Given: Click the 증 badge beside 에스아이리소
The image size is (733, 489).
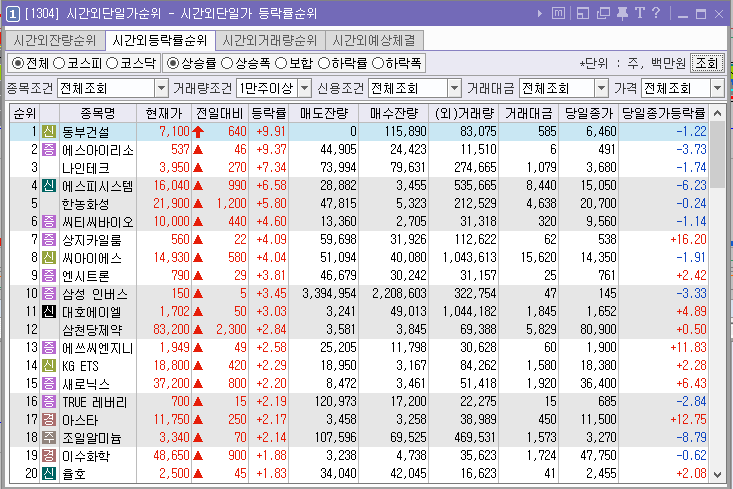Looking at the screenshot, I should [49, 150].
